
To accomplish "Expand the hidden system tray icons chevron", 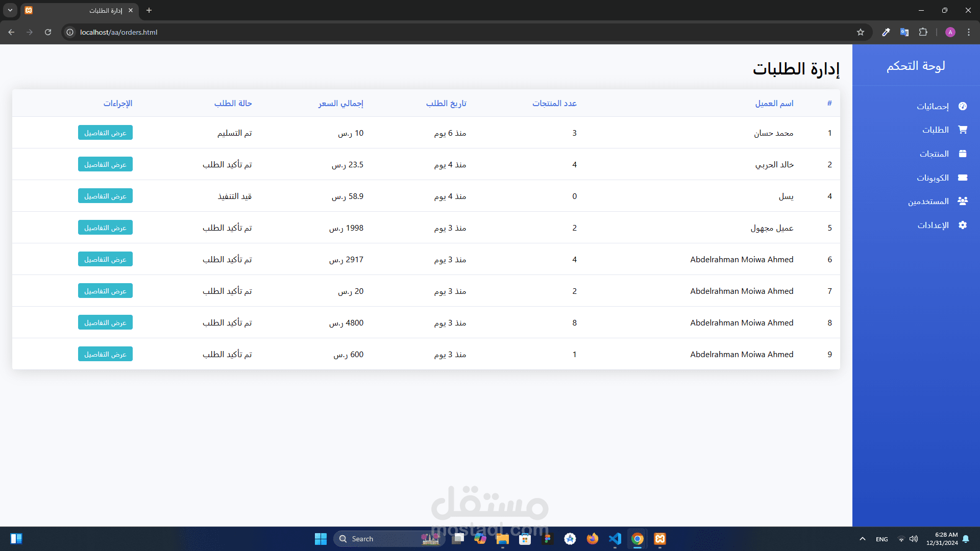I will [x=863, y=539].
